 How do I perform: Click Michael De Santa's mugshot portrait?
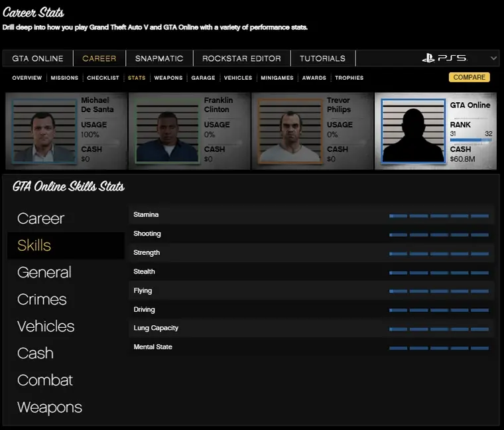tap(44, 131)
